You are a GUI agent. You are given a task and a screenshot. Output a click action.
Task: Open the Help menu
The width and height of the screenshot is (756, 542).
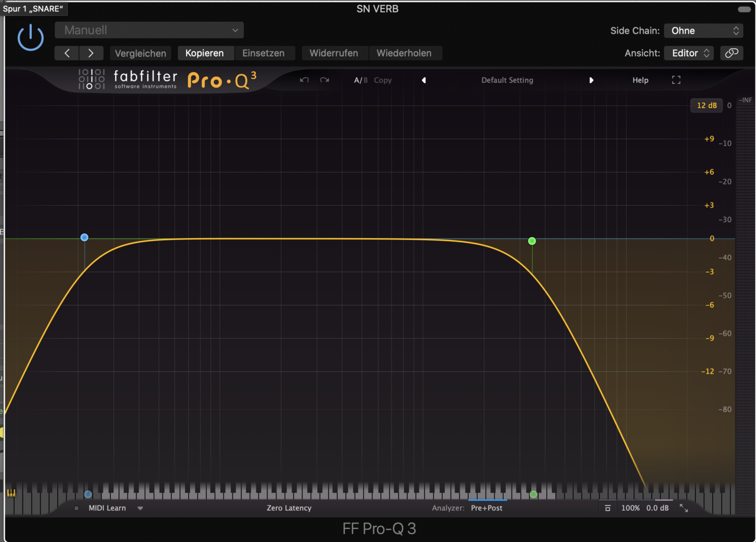(640, 80)
